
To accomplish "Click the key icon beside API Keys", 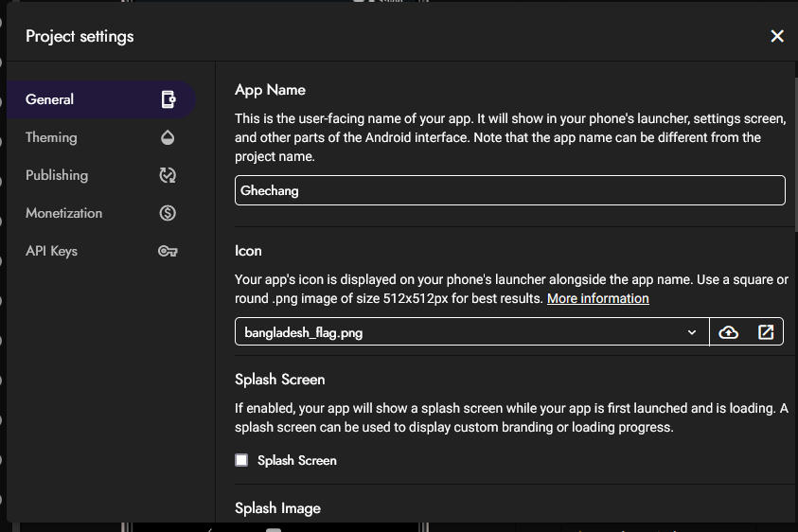I will (x=168, y=251).
